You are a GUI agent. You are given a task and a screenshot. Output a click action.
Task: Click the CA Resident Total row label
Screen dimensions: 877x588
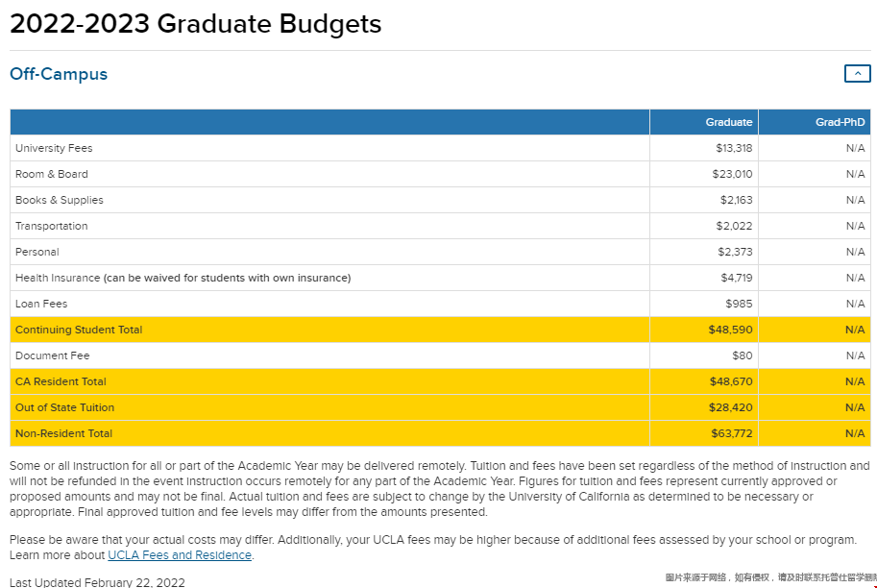click(61, 381)
